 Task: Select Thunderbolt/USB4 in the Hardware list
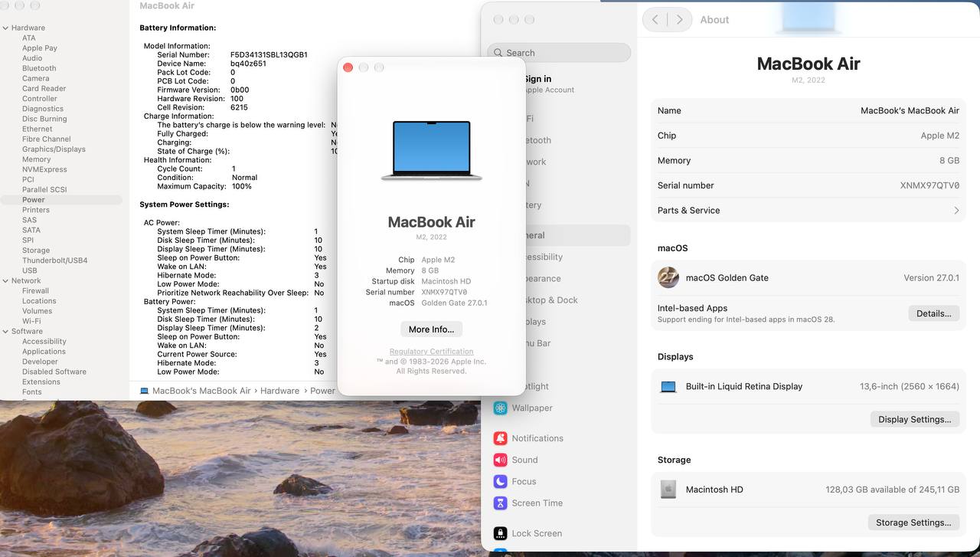coord(54,260)
